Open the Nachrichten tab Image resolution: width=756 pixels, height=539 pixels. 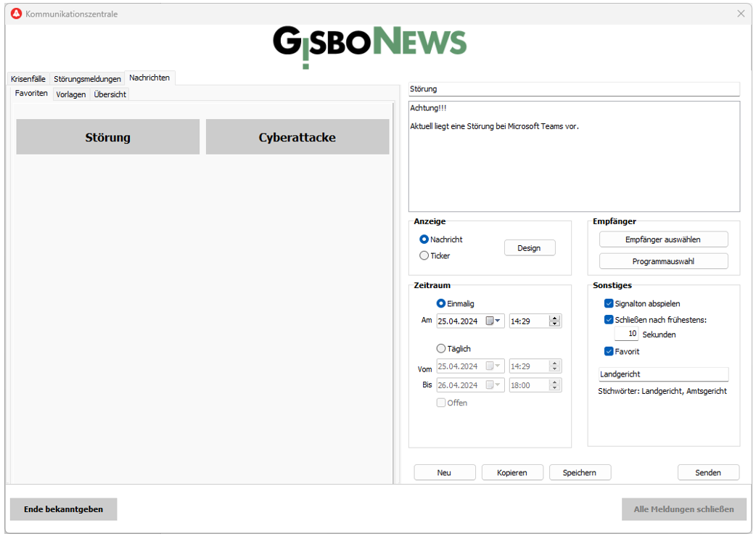pos(149,78)
